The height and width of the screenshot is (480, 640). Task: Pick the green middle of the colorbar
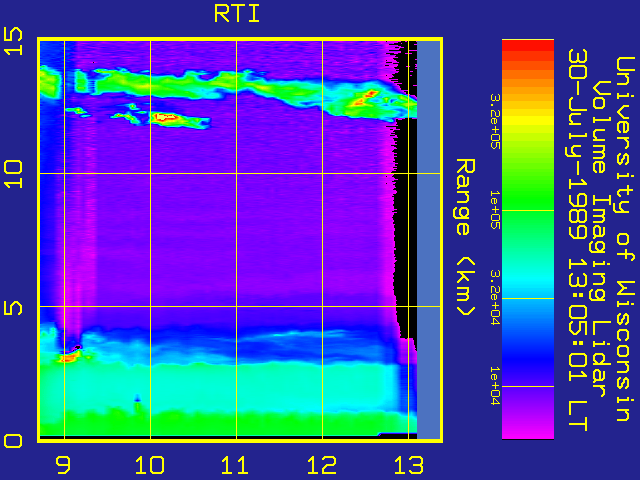coord(528,200)
